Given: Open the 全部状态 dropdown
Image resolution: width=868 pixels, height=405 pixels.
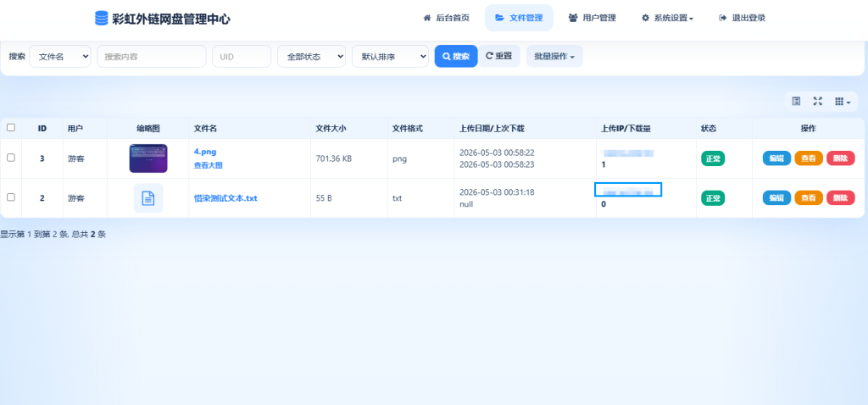Looking at the screenshot, I should [311, 57].
